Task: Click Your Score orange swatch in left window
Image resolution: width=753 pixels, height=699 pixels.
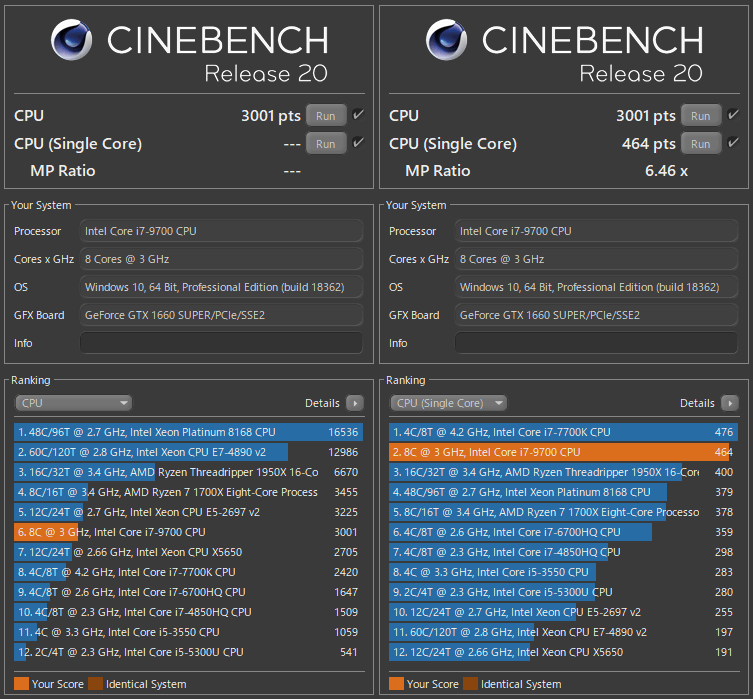Action: click(21, 684)
